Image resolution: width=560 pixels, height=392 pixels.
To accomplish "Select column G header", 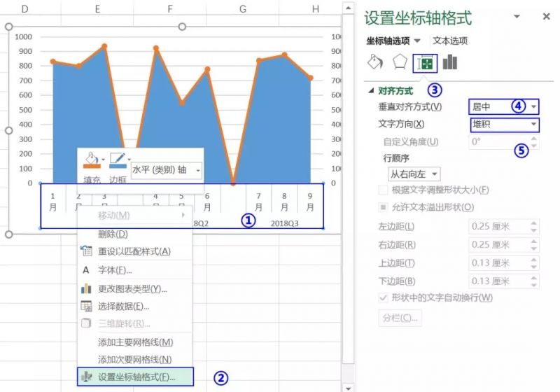I will tap(243, 9).
